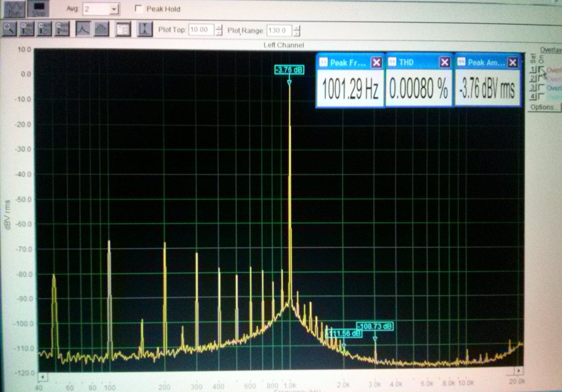Switch to bar graph display mode
This screenshot has height=392, width=562.
[x=101, y=29]
